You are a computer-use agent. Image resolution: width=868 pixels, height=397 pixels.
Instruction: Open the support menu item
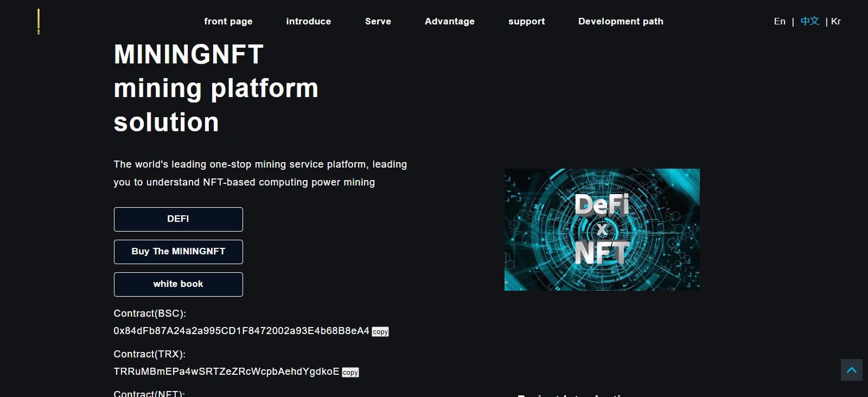(x=526, y=21)
